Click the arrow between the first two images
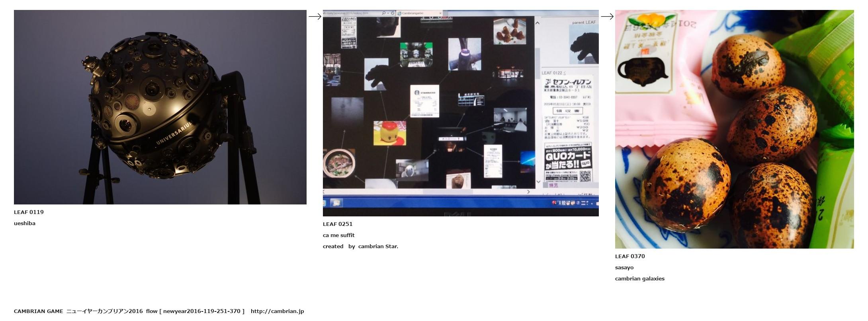Image resolution: width=868 pixels, height=321 pixels. tap(315, 16)
